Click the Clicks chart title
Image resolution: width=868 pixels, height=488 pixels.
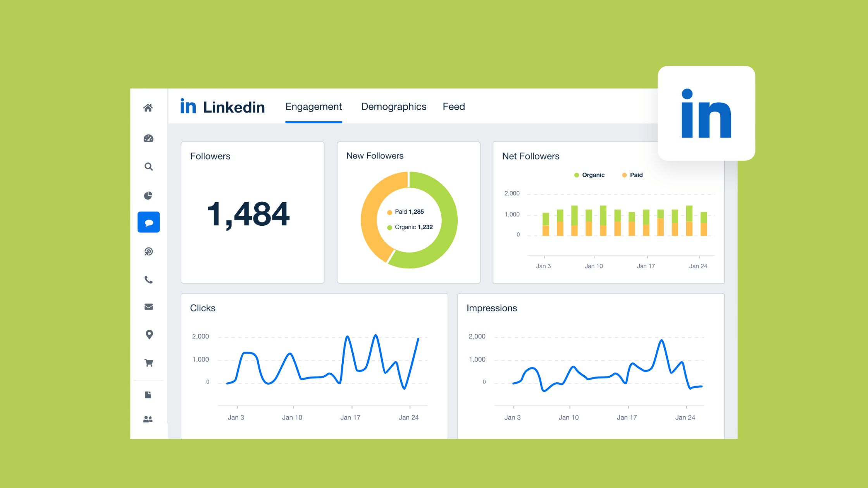tap(203, 308)
